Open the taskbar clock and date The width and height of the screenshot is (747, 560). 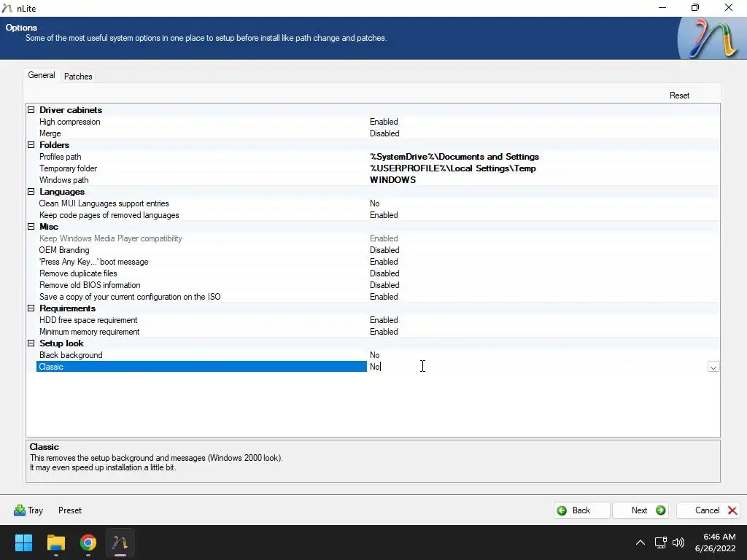coord(715,542)
